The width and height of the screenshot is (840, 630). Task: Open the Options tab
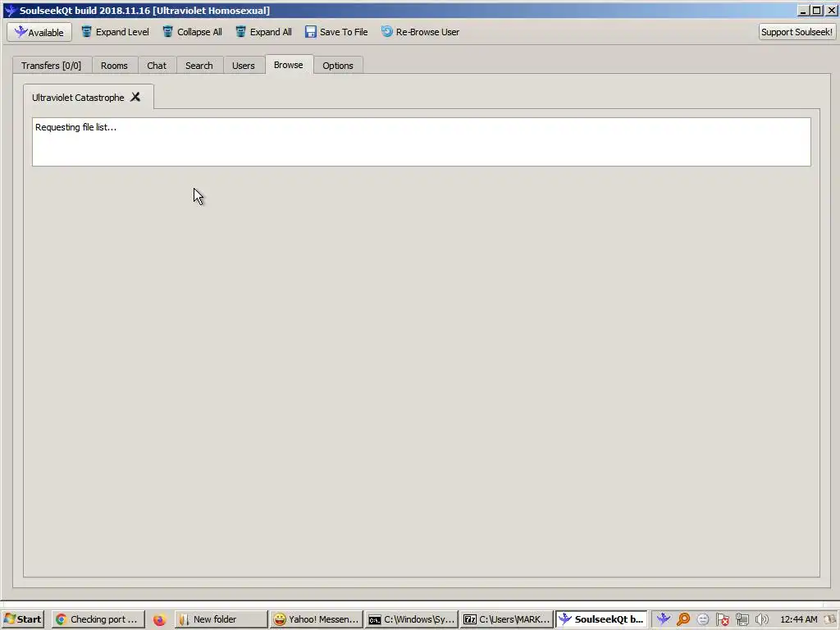337,66
